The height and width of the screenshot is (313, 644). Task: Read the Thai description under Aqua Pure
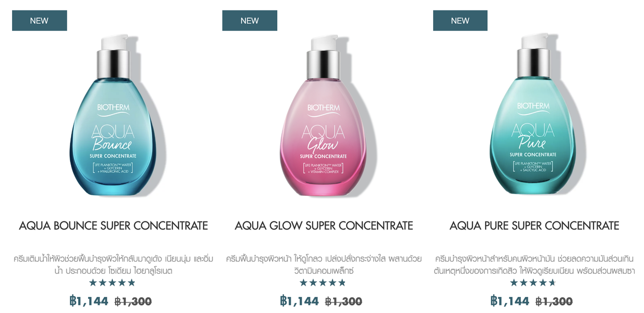click(x=534, y=265)
